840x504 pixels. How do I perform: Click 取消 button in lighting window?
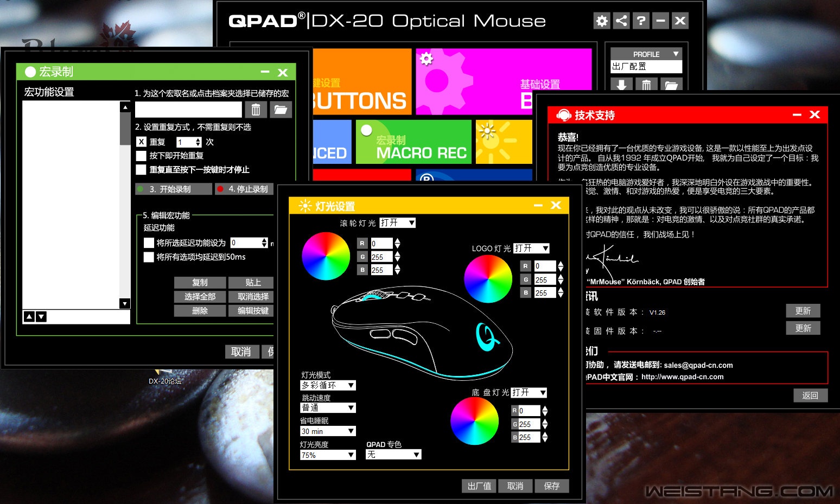[x=516, y=486]
